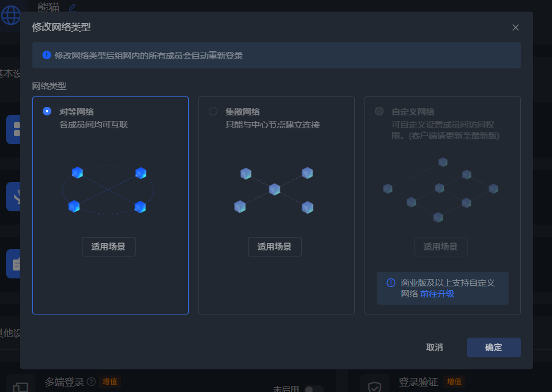Open 适用场景 under 集散网络
This screenshot has height=392, width=552.
[275, 247]
